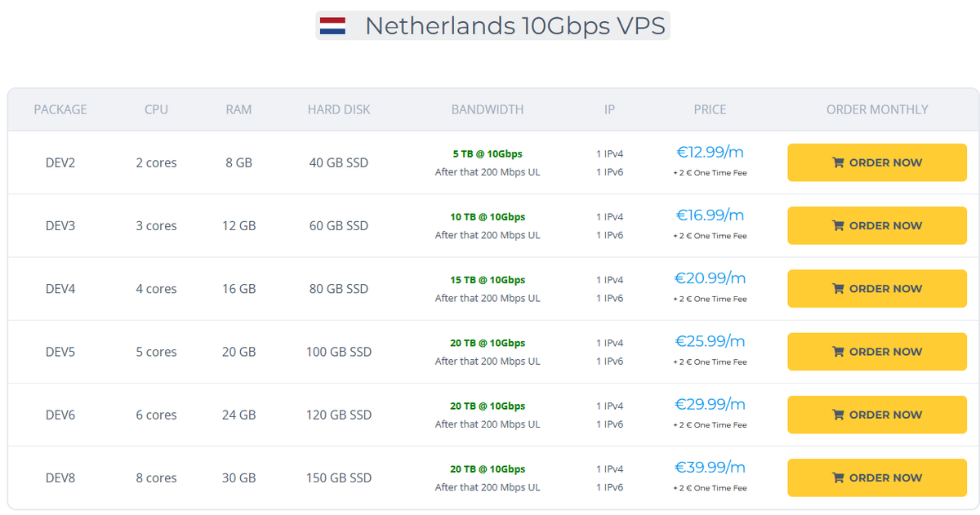
Task: Click the Netherlands flag icon
Action: coord(332,25)
